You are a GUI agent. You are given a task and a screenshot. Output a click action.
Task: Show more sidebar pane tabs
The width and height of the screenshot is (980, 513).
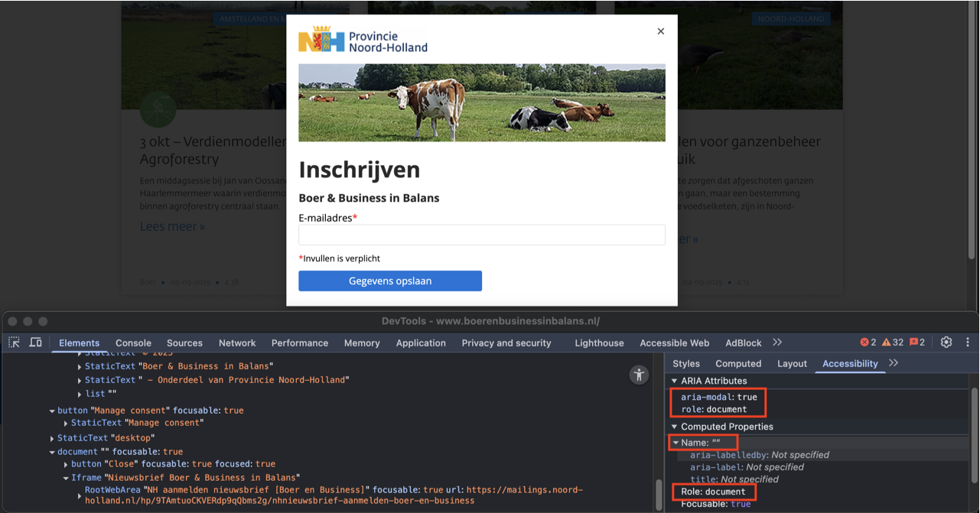pos(894,363)
